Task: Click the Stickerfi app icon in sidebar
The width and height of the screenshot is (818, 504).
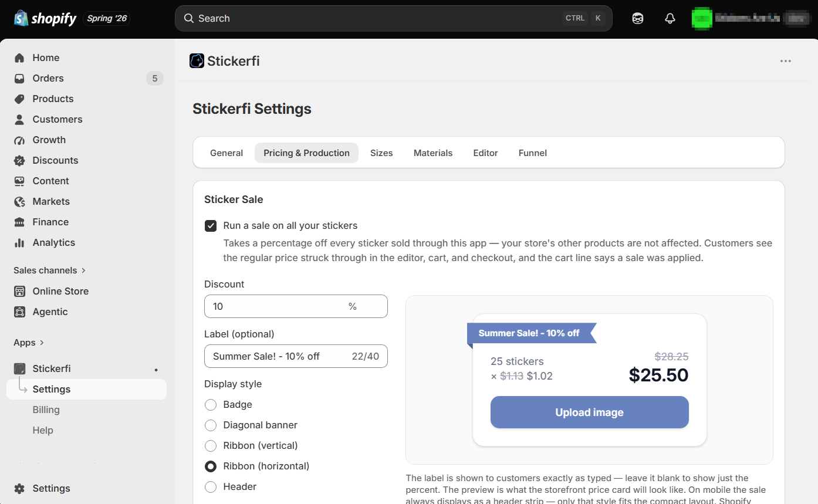Action: (x=19, y=368)
